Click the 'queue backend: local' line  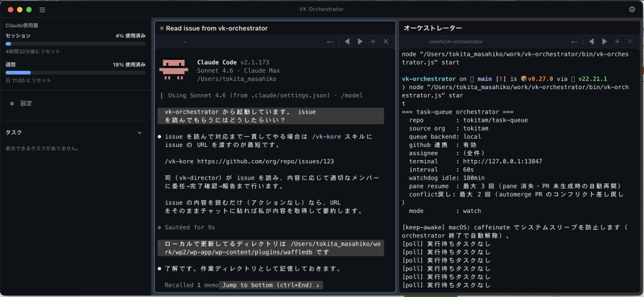pos(445,137)
